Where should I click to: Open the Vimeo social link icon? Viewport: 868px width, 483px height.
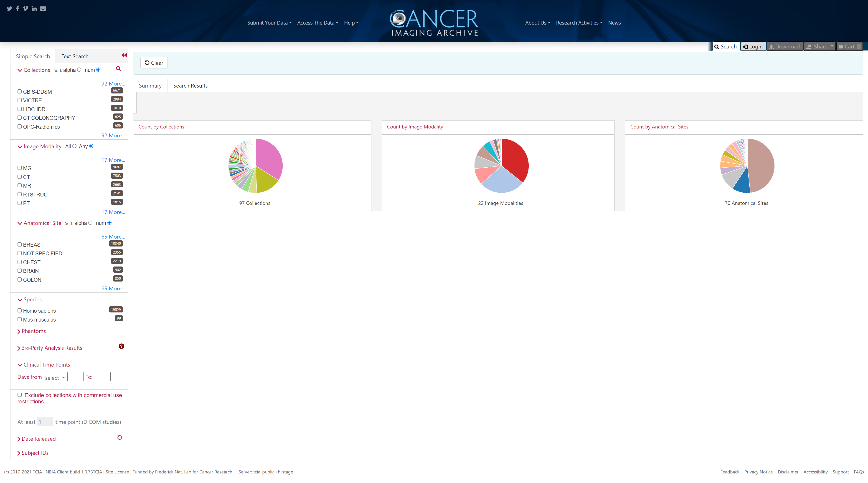tap(25, 8)
